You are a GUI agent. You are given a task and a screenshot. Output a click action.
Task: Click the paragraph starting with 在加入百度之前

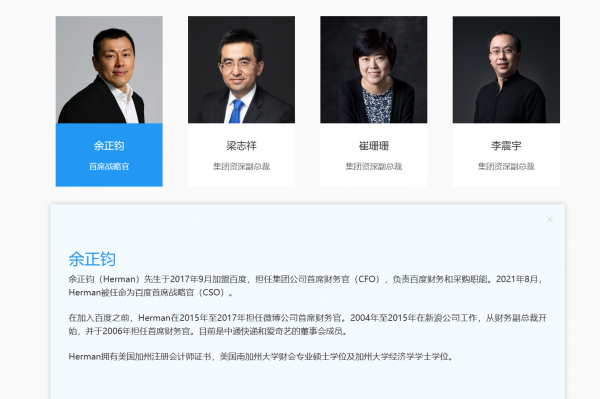point(308,324)
